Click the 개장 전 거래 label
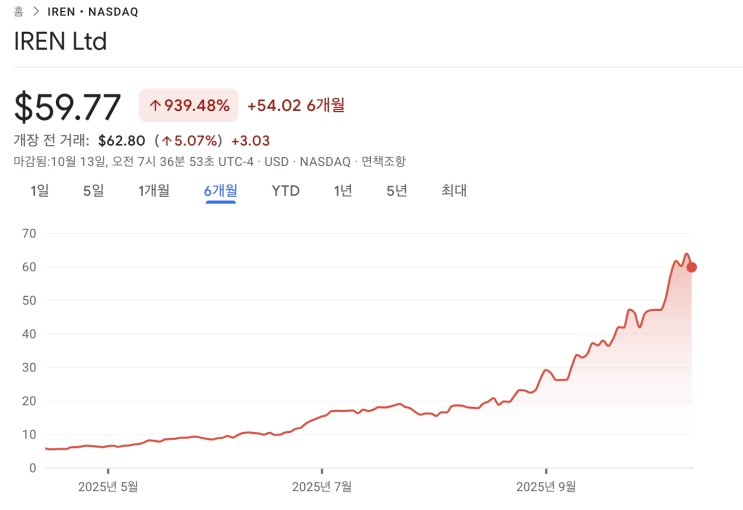743x510 pixels. point(51,140)
